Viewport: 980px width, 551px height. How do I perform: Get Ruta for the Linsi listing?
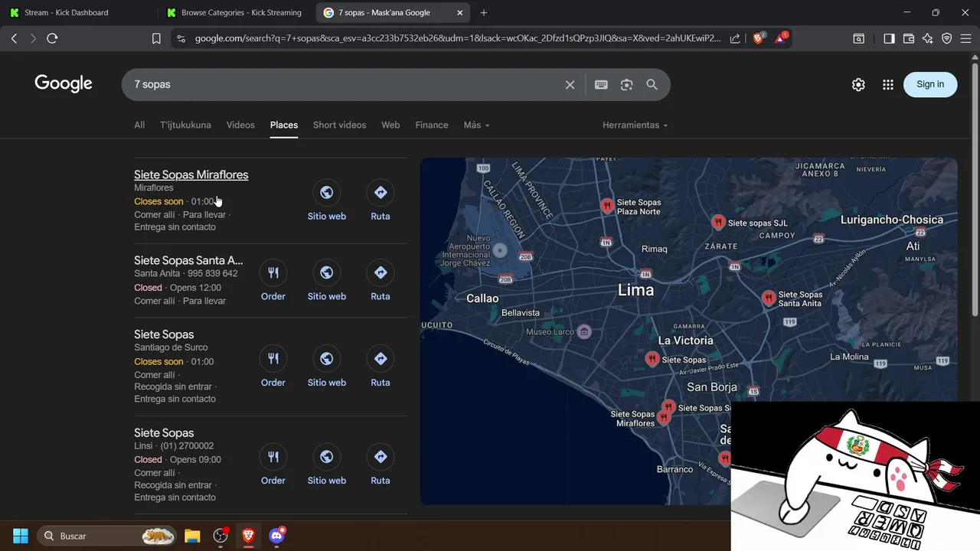(381, 465)
